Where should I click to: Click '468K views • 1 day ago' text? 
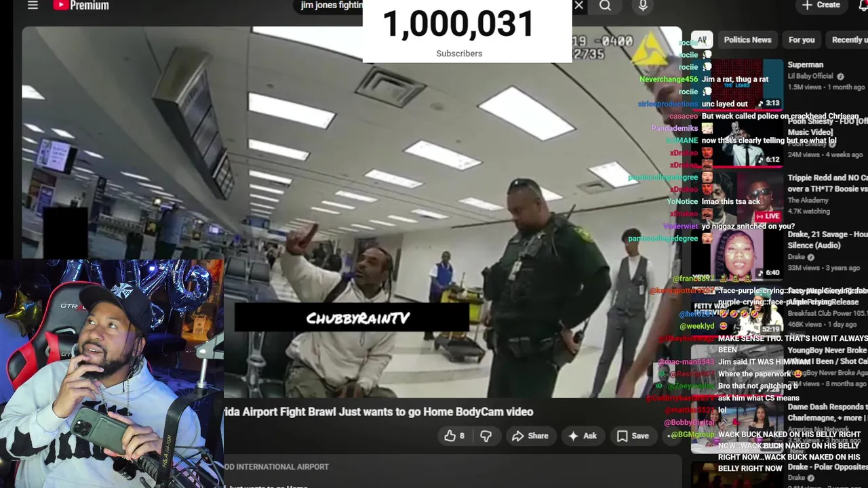point(823,325)
